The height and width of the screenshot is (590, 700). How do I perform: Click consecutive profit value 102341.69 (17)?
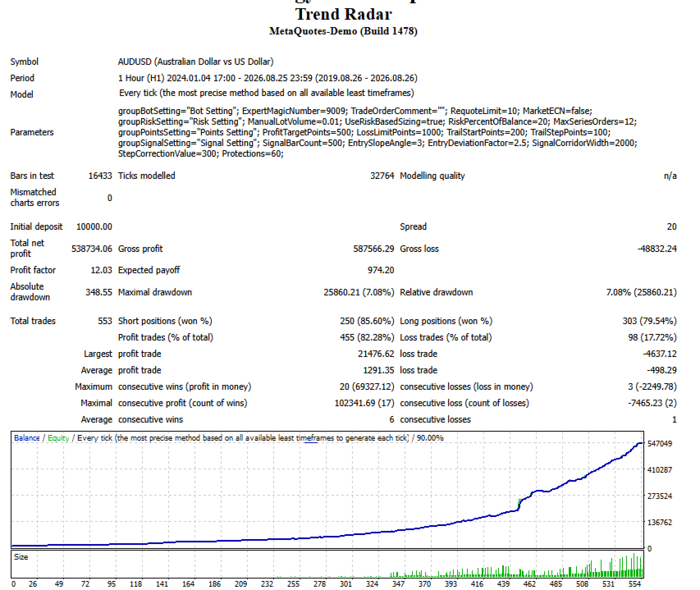(364, 403)
